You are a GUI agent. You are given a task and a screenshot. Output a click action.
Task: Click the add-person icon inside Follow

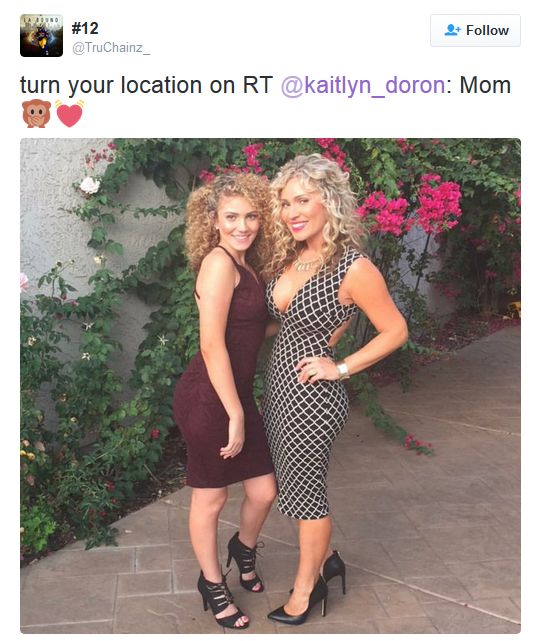click(452, 30)
